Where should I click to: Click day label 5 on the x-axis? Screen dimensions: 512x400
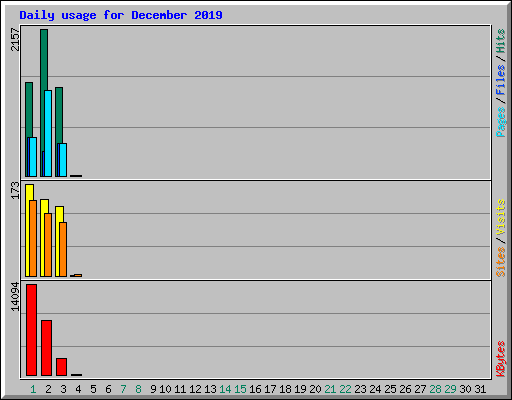[x=93, y=389]
